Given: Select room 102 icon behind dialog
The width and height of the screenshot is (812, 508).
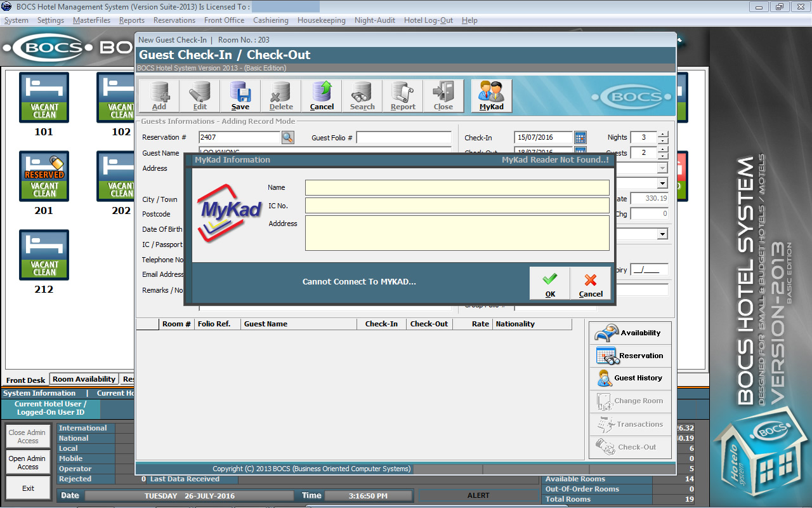Looking at the screenshot, I should 115,98.
